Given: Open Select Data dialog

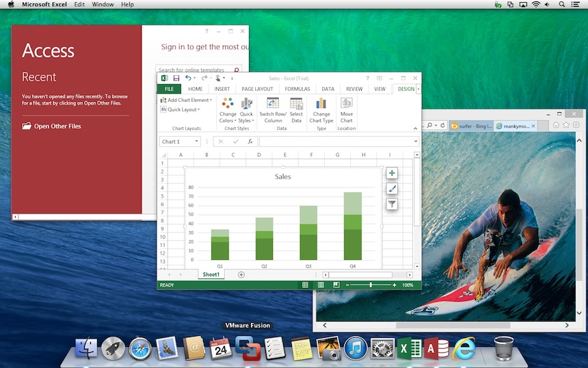Looking at the screenshot, I should click(296, 110).
